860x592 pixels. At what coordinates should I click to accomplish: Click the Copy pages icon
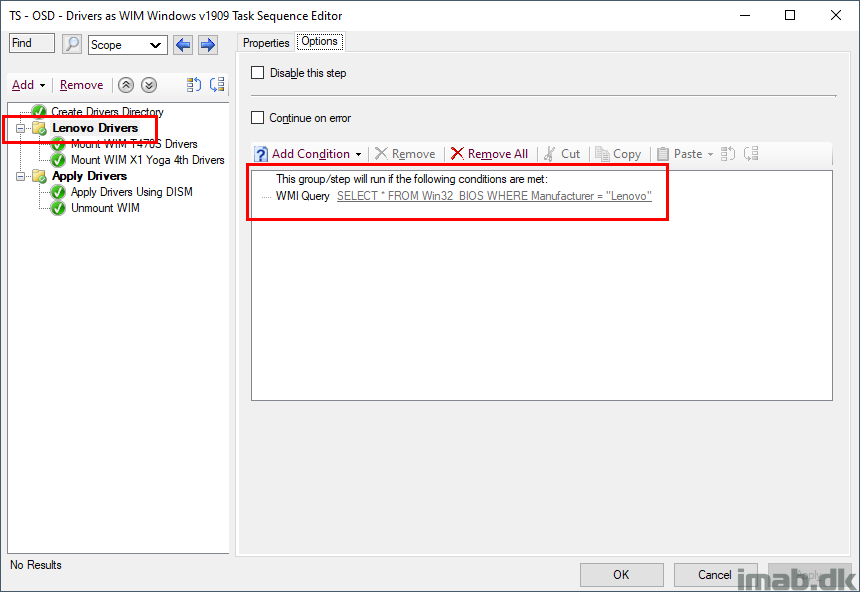click(x=602, y=154)
